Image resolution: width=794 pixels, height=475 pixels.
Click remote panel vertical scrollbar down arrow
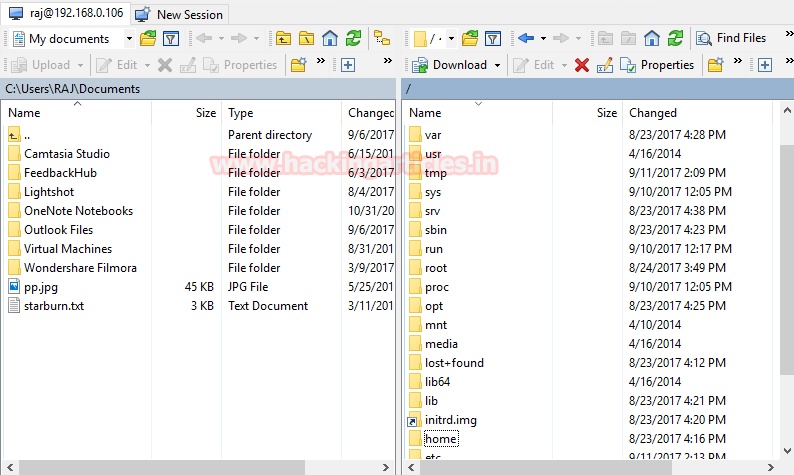(x=787, y=451)
